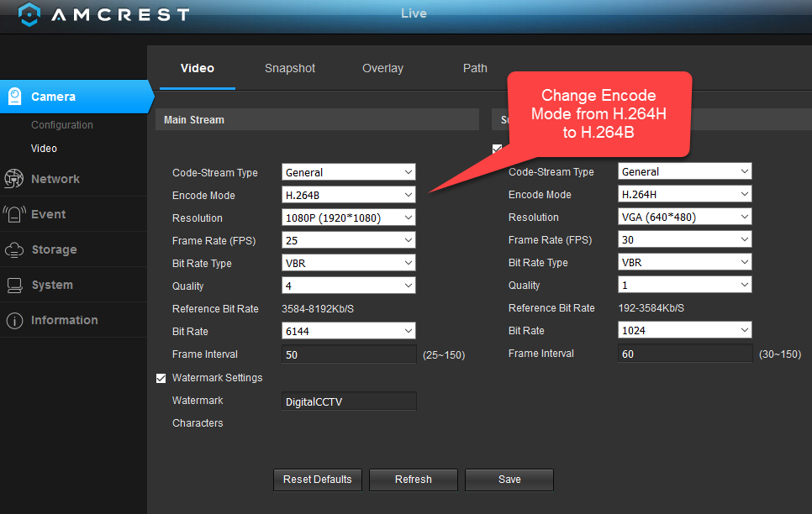The height and width of the screenshot is (514, 812).
Task: Click the Refresh button
Action: [x=414, y=480]
